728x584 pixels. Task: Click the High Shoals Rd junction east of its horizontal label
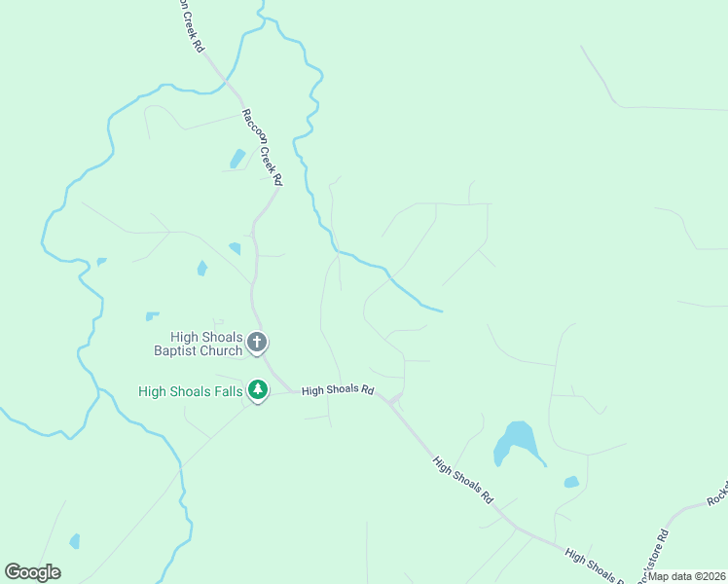point(395,399)
